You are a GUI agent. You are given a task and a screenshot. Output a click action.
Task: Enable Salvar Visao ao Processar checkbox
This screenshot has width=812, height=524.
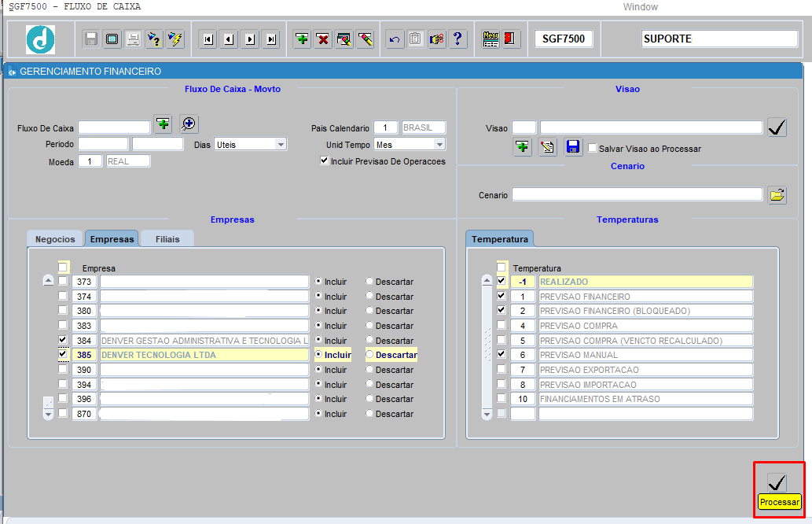point(593,148)
